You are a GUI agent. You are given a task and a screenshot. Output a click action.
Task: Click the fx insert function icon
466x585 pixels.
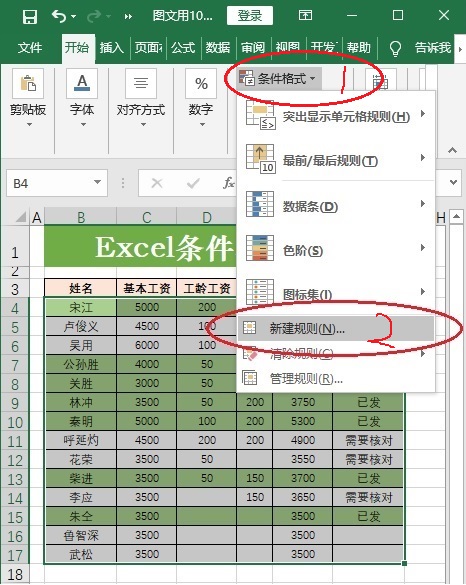228,183
